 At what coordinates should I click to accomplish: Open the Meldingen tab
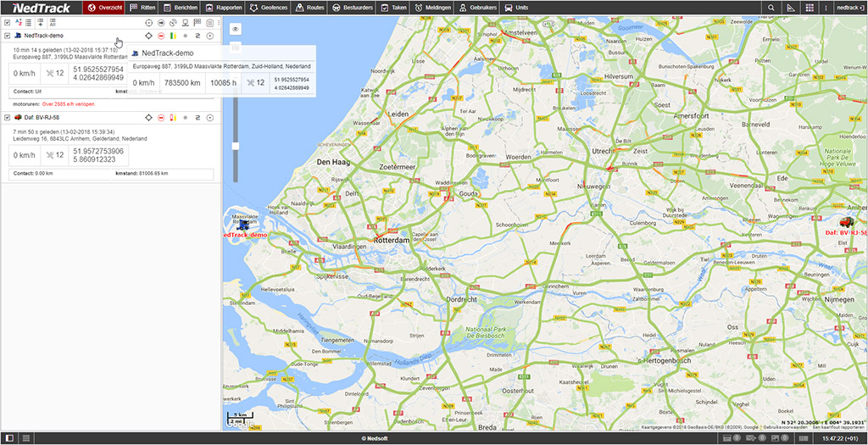pos(431,8)
